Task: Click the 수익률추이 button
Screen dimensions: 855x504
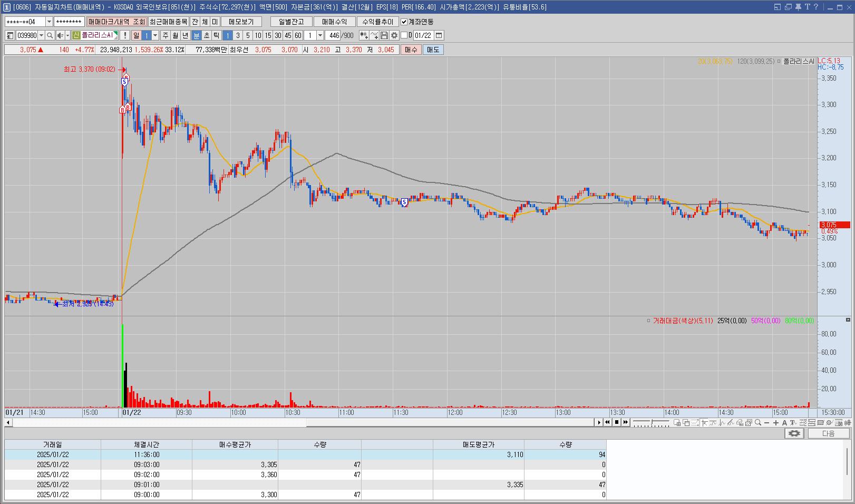Action: coord(378,22)
